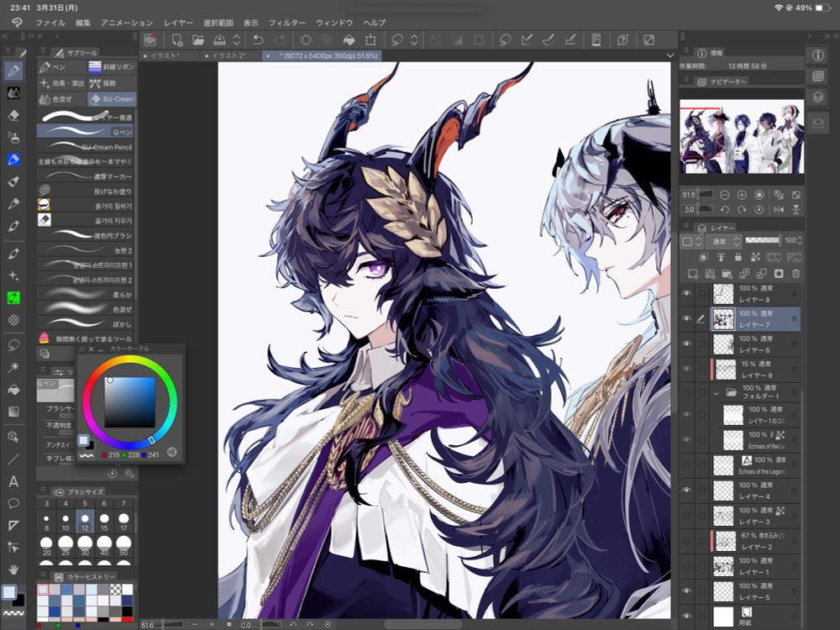
Task: Show the フォルダー 1 layer folder
Action: (x=687, y=392)
